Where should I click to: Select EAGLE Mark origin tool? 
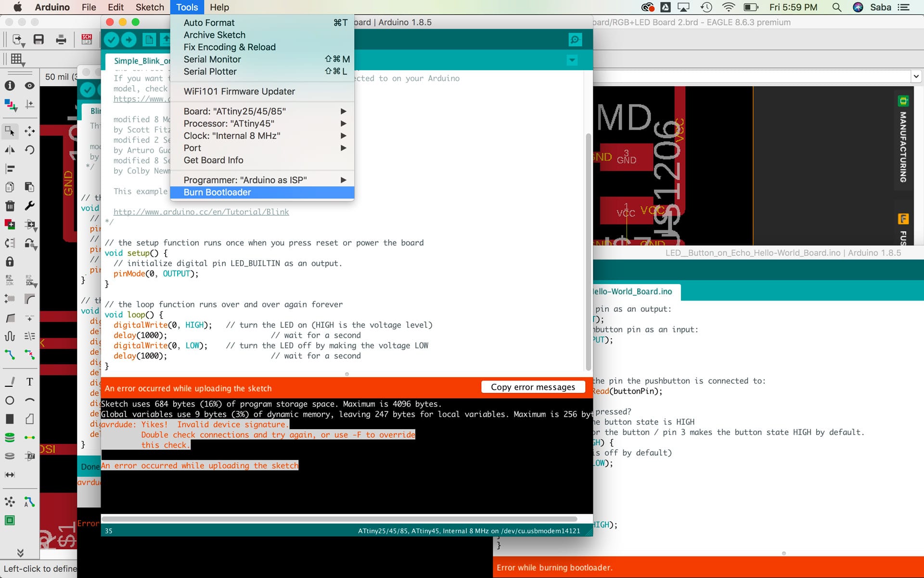(x=30, y=104)
